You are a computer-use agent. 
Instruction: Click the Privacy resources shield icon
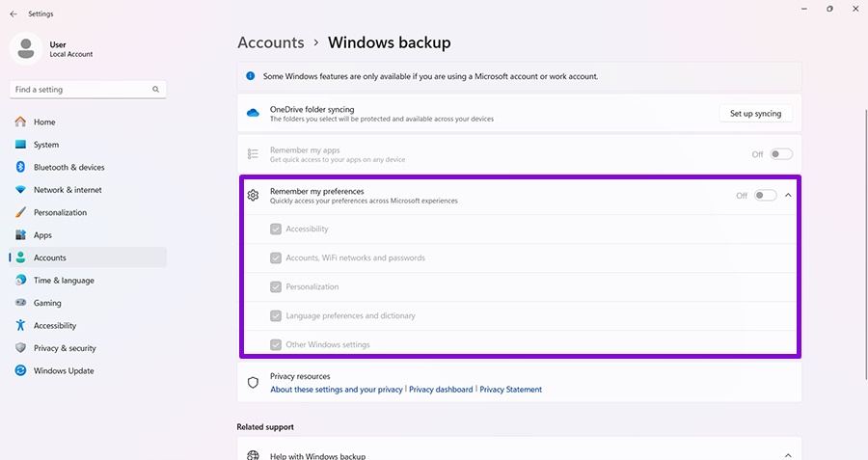(253, 383)
